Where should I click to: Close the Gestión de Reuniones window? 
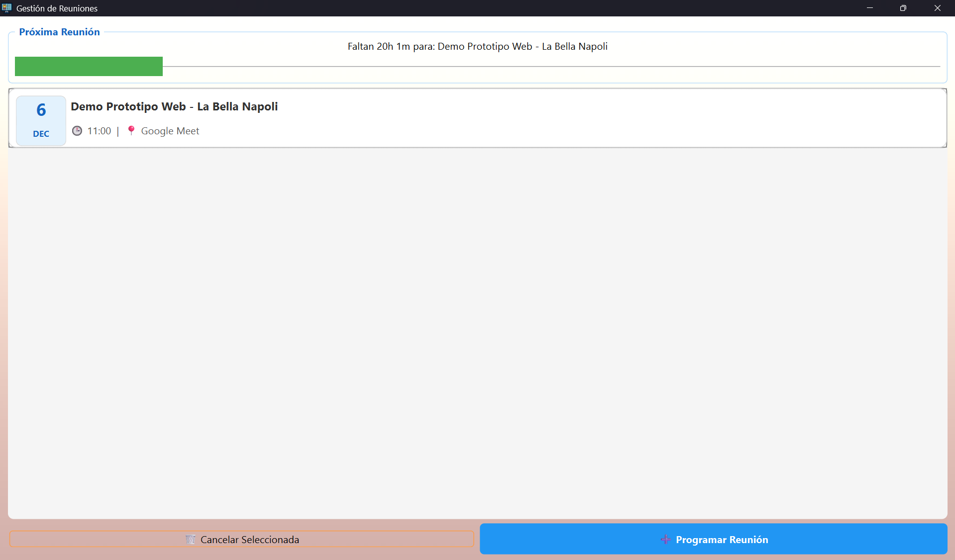pyautogui.click(x=937, y=8)
